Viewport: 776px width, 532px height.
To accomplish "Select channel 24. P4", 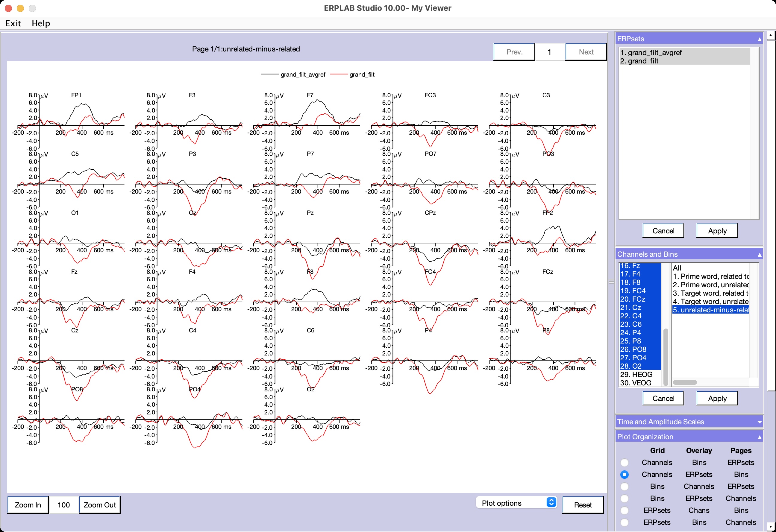I will click(640, 332).
